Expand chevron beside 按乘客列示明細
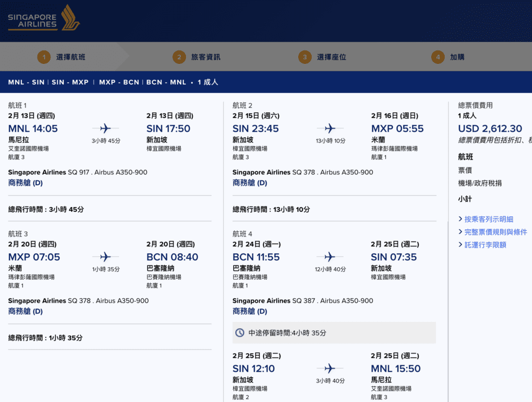Screen dimensions: 532x402 tap(460, 219)
